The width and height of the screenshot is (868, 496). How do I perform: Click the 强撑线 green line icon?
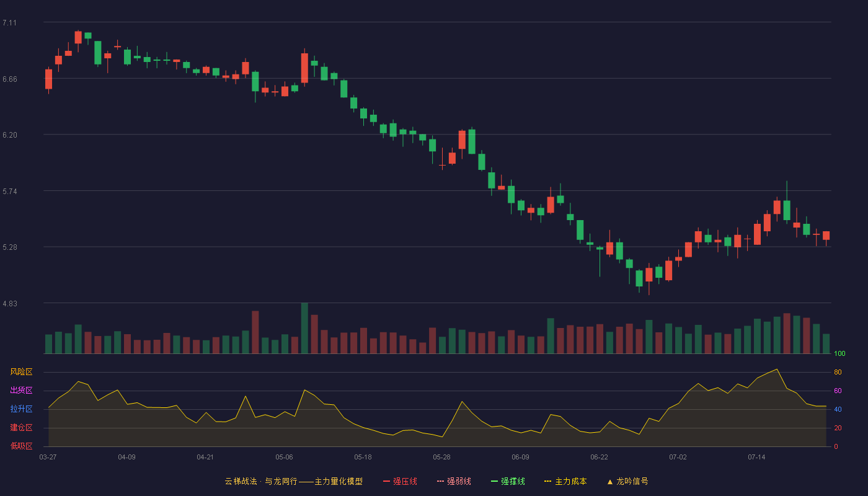coord(494,481)
